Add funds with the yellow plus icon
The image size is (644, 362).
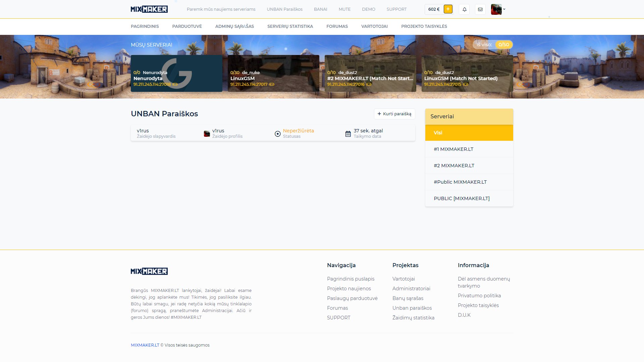(448, 9)
